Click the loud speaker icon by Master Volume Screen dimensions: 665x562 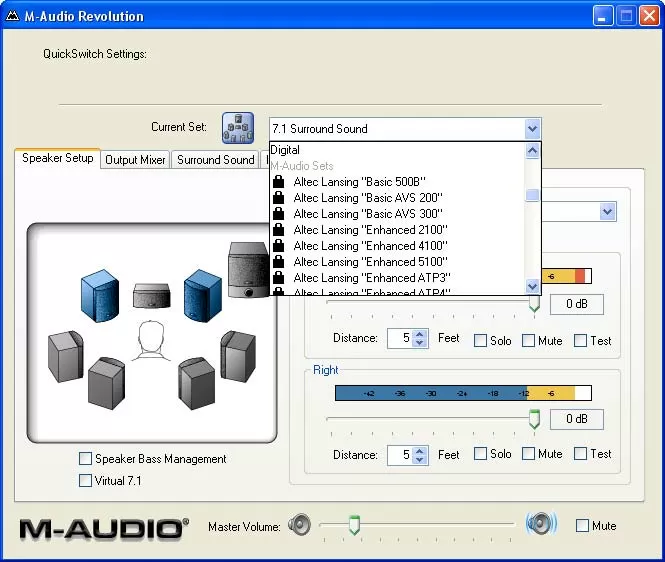541,524
